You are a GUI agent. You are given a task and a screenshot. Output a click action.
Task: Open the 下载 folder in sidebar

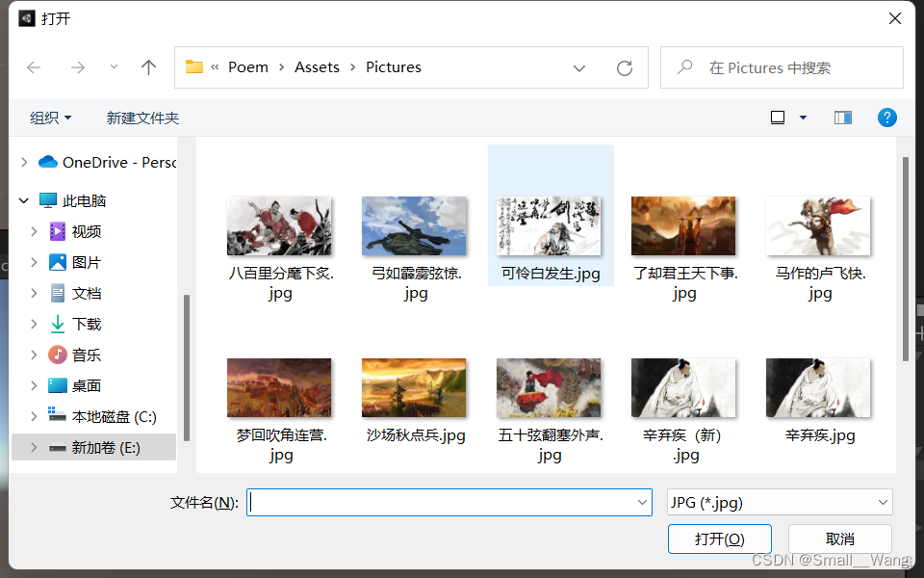click(x=75, y=324)
